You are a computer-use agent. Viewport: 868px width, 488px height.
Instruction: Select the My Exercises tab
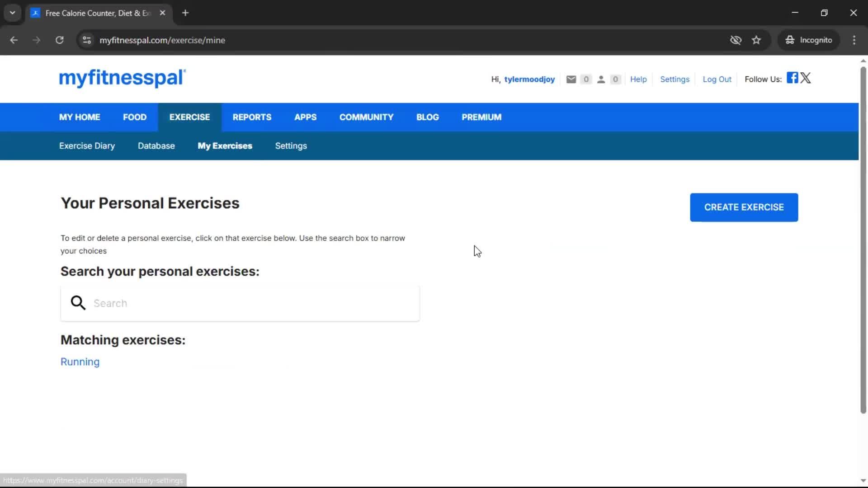pyautogui.click(x=225, y=146)
